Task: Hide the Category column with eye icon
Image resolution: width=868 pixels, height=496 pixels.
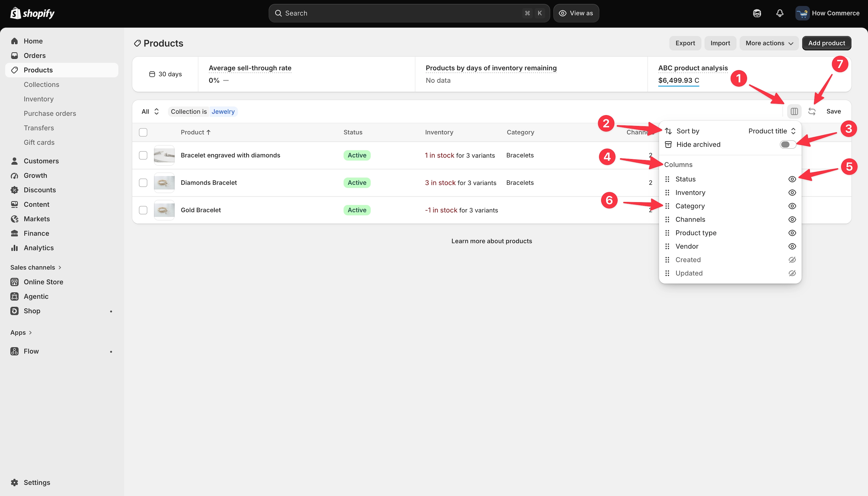Action: pos(792,206)
